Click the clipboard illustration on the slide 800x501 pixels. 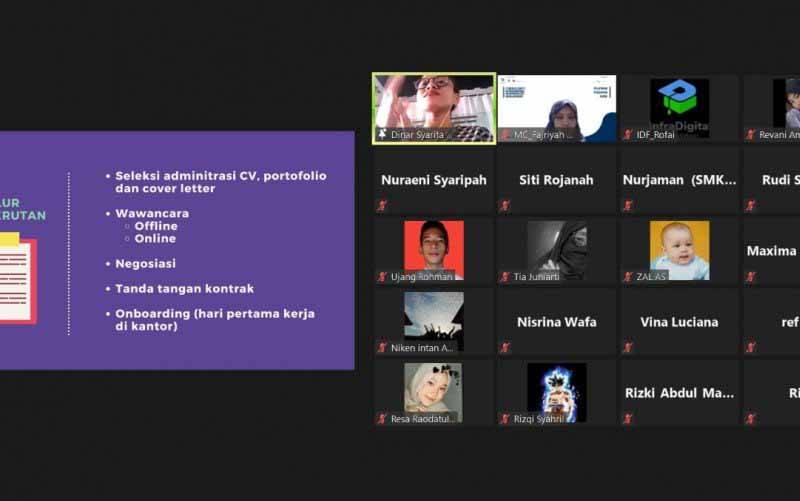[x=17, y=278]
